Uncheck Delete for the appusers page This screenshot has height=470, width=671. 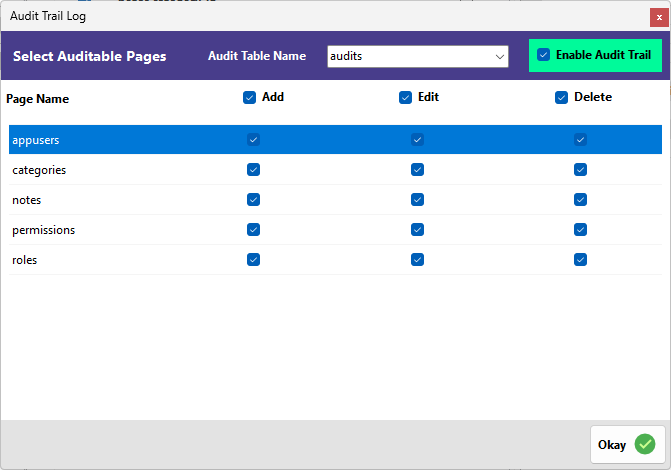point(580,140)
